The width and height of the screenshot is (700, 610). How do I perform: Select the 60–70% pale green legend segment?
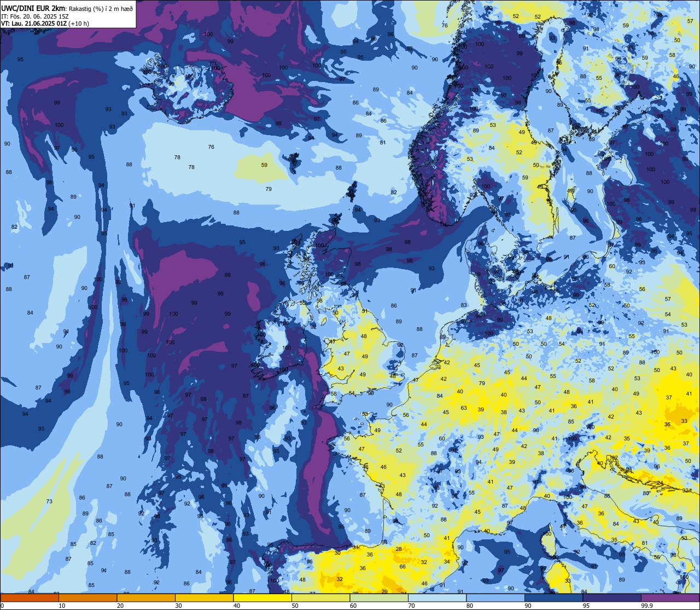(x=378, y=597)
